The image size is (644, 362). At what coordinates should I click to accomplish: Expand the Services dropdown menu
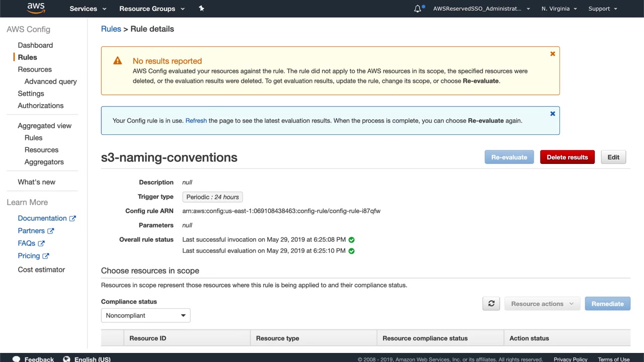point(88,9)
